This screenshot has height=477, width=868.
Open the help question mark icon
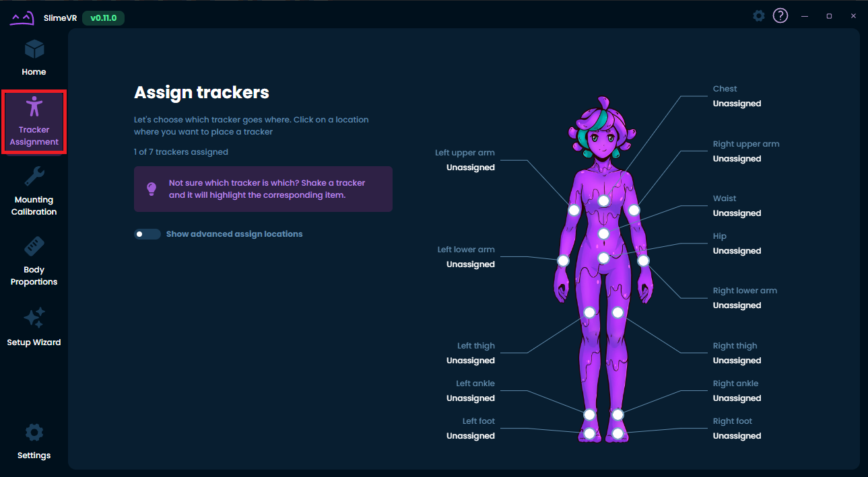[x=780, y=15]
